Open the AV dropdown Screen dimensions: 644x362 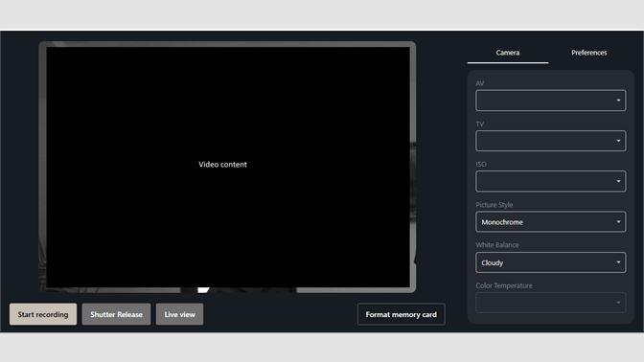[x=551, y=101]
